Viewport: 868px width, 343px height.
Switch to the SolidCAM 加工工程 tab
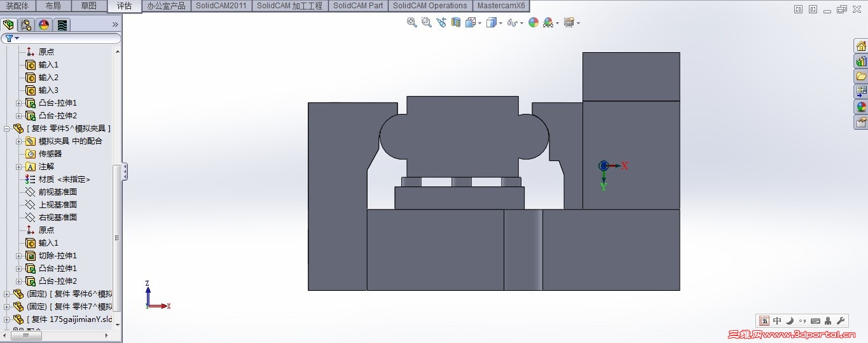click(x=289, y=6)
